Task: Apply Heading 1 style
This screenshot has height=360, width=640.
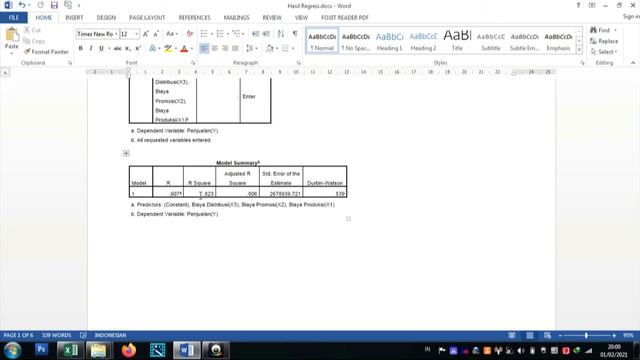Action: [389, 41]
